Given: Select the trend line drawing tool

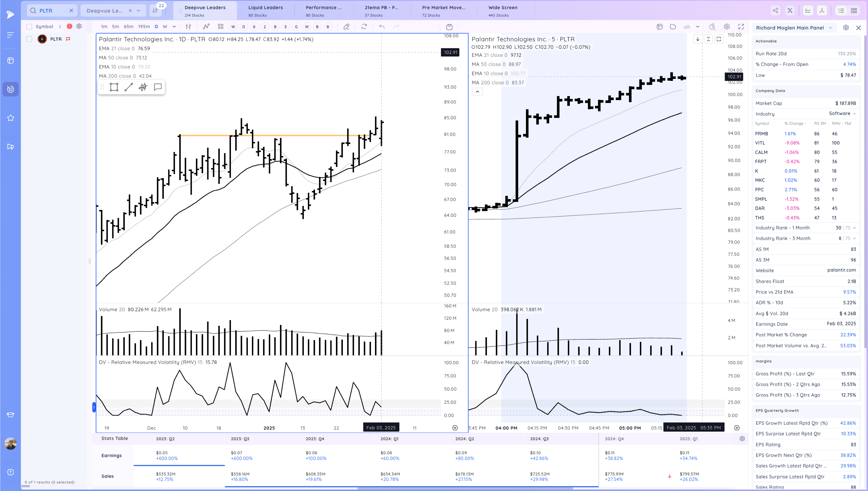Looking at the screenshot, I should (128, 87).
